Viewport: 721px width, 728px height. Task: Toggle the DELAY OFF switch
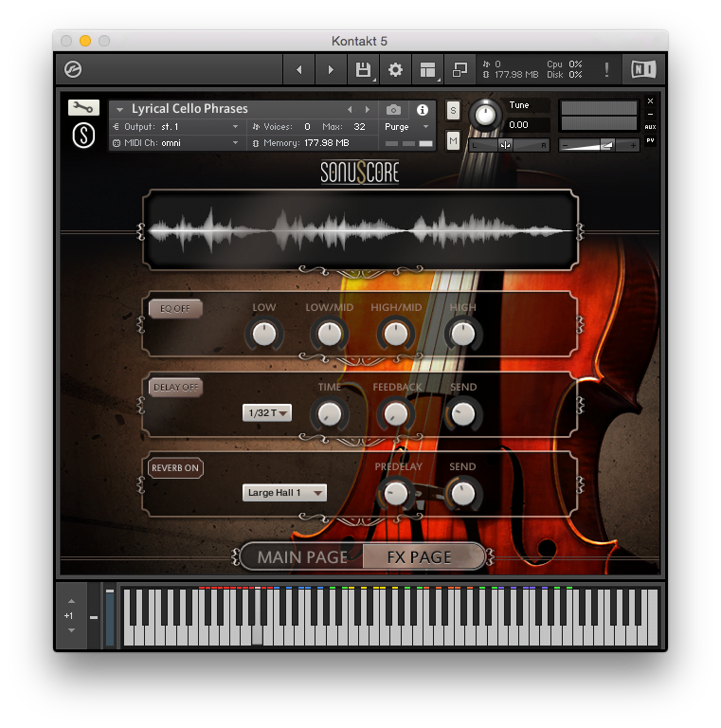tap(175, 387)
